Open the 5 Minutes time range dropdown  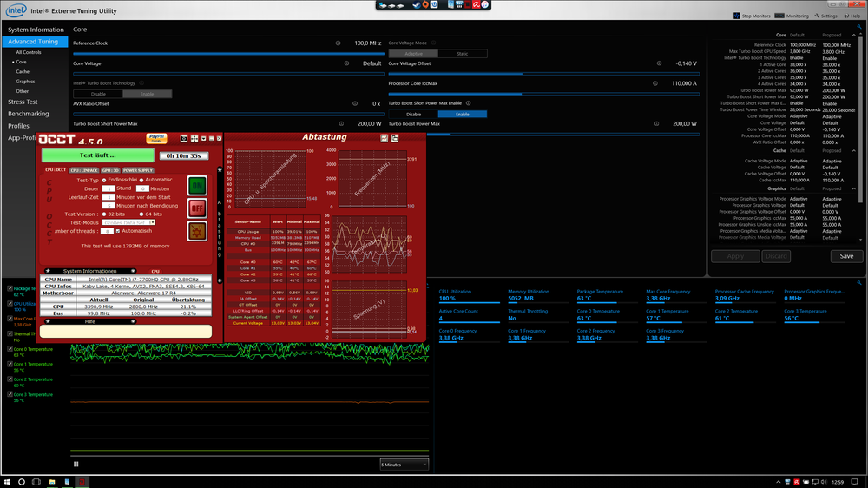(x=404, y=465)
